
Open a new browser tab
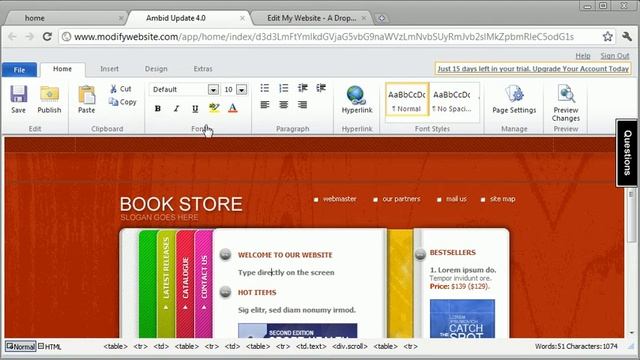click(382, 18)
